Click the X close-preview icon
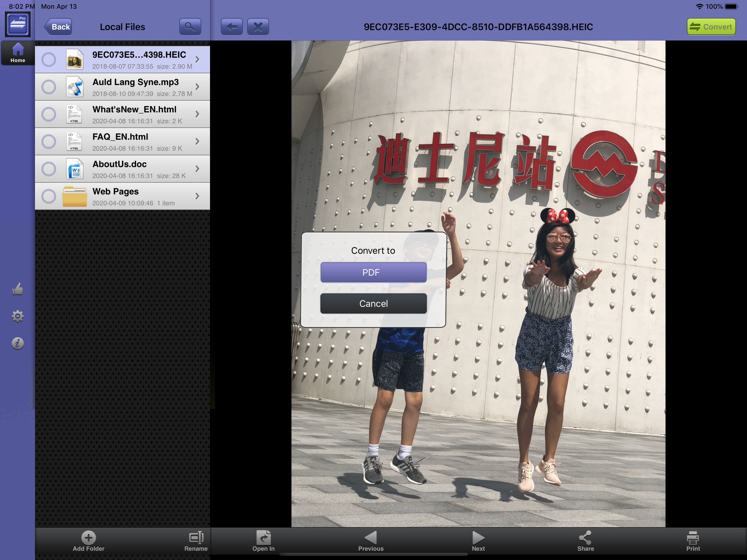Viewport: 747px width, 560px height. (258, 27)
